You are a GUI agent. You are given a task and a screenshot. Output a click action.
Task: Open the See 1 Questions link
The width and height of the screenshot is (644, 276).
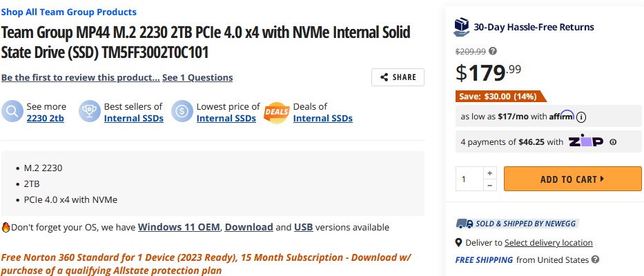[x=197, y=77]
